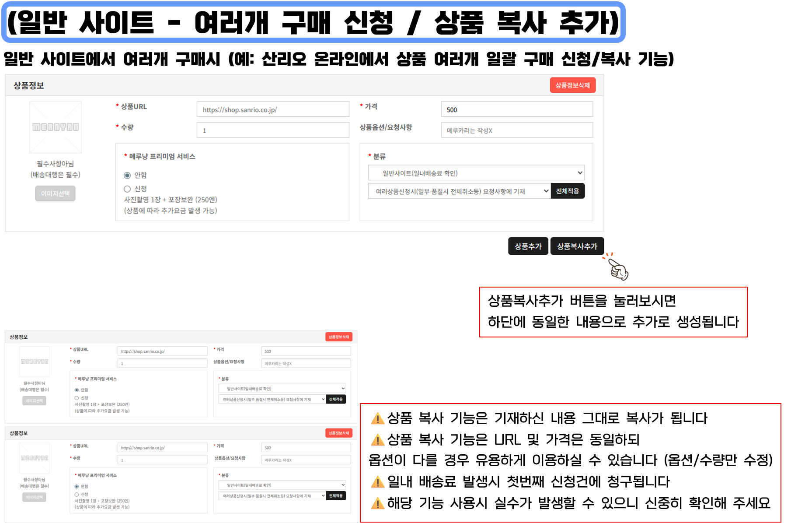
Task: Click 상품정보삭제 in the middle product form
Action: point(339,337)
